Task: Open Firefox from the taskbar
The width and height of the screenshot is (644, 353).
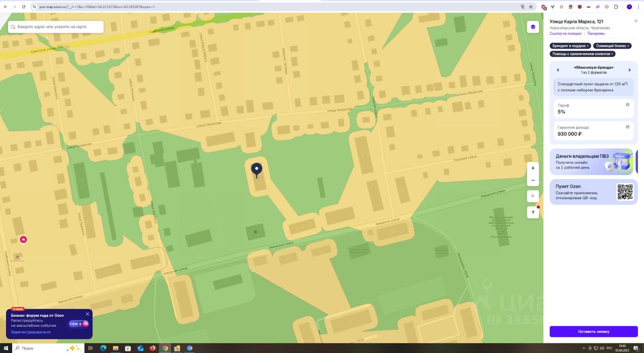Action: 152,348
